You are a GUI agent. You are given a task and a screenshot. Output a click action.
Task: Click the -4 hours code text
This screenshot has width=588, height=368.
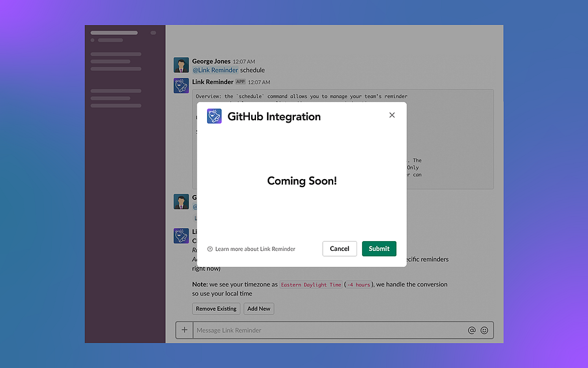point(358,285)
